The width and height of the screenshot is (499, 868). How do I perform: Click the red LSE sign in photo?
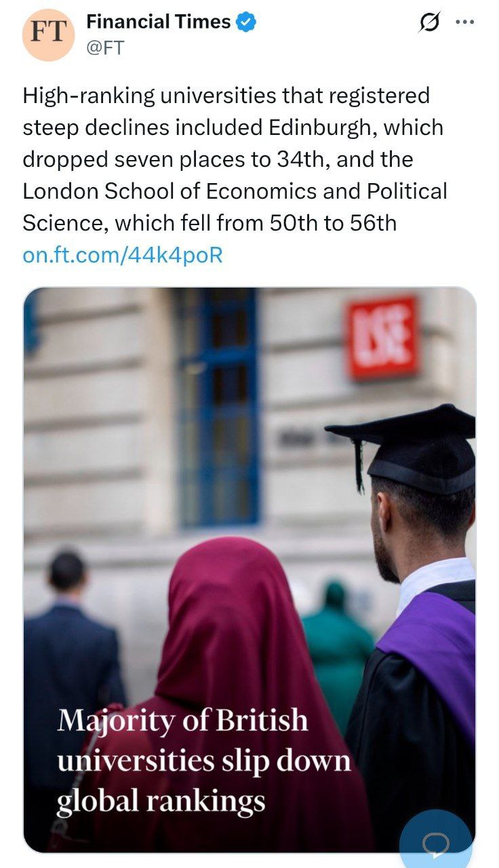383,336
